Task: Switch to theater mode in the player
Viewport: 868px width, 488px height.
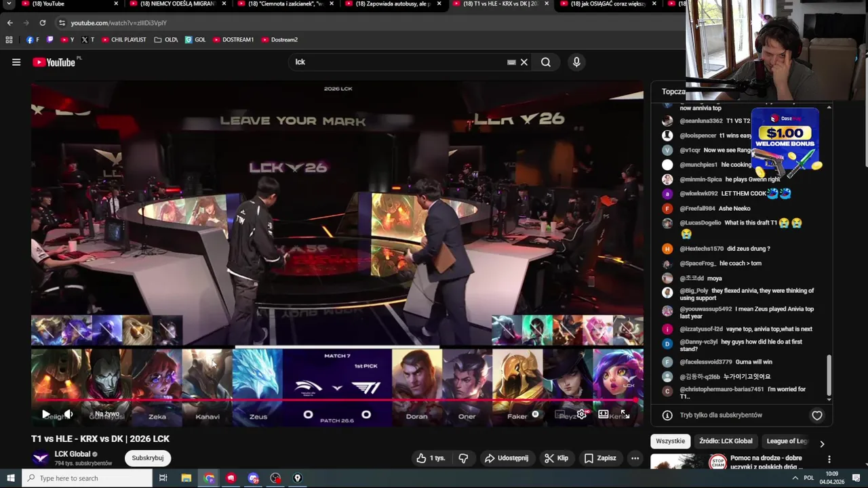Action: (603, 414)
